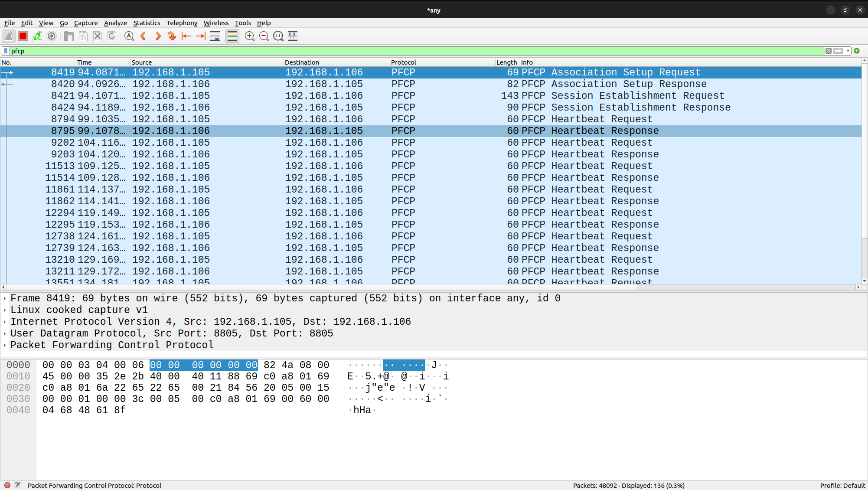The image size is (868, 490).
Task: Jump to the first packet
Action: 186,36
